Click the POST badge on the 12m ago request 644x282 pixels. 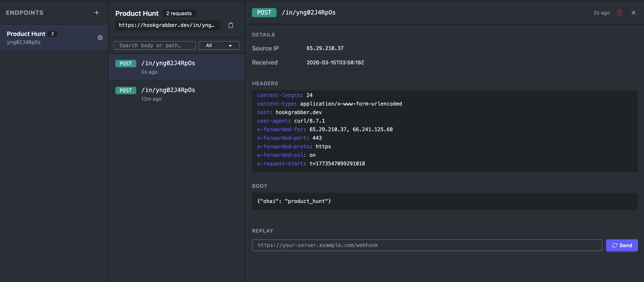coord(126,90)
